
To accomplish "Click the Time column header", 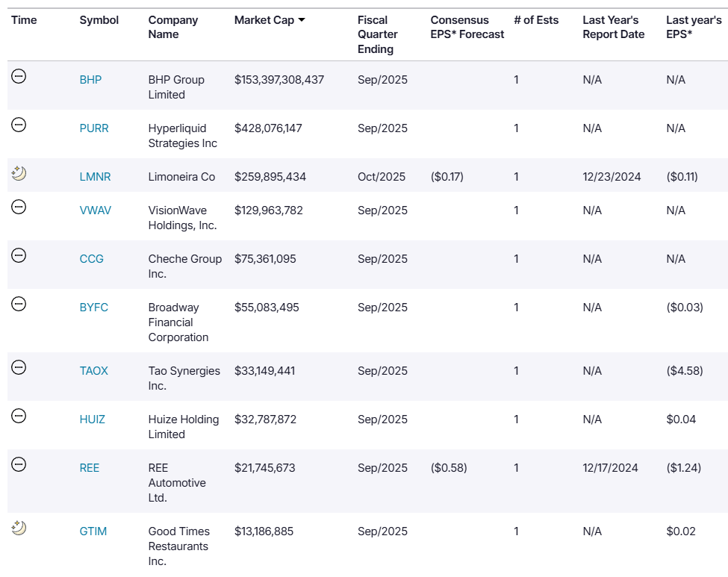I will click(24, 20).
